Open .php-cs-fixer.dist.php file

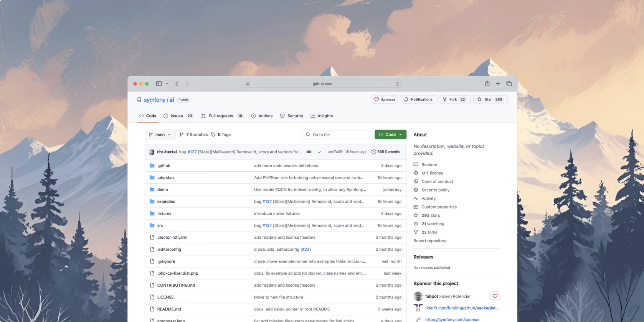[178, 273]
